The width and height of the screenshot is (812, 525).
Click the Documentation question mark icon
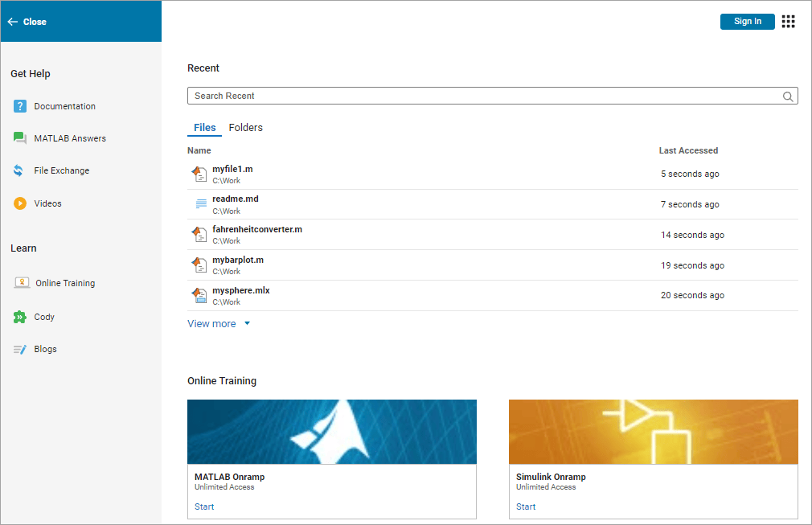coord(19,106)
